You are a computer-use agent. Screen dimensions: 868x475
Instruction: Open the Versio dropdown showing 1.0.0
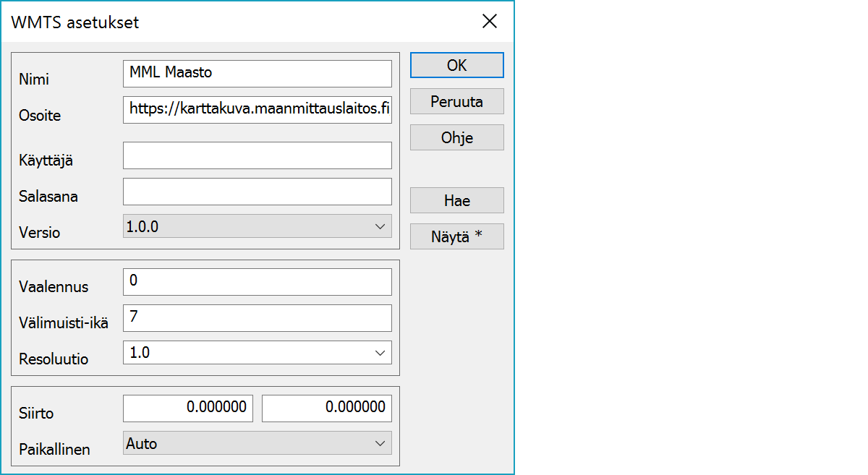(257, 226)
